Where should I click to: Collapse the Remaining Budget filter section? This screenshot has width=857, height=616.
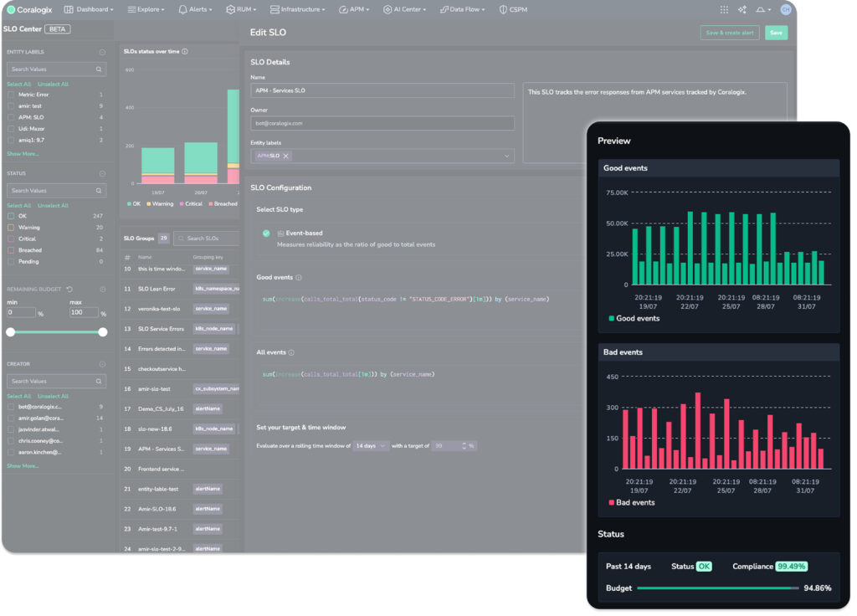(x=102, y=289)
